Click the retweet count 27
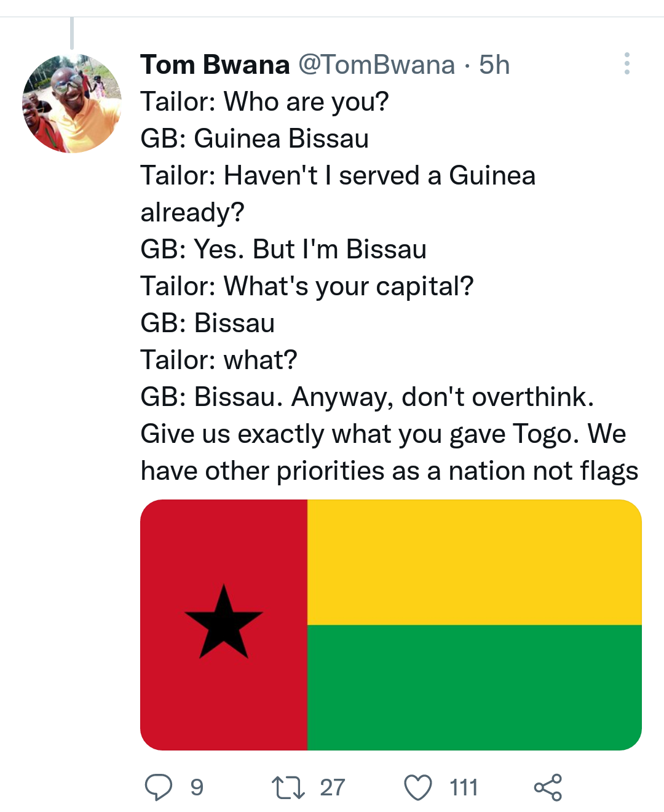 (x=333, y=787)
